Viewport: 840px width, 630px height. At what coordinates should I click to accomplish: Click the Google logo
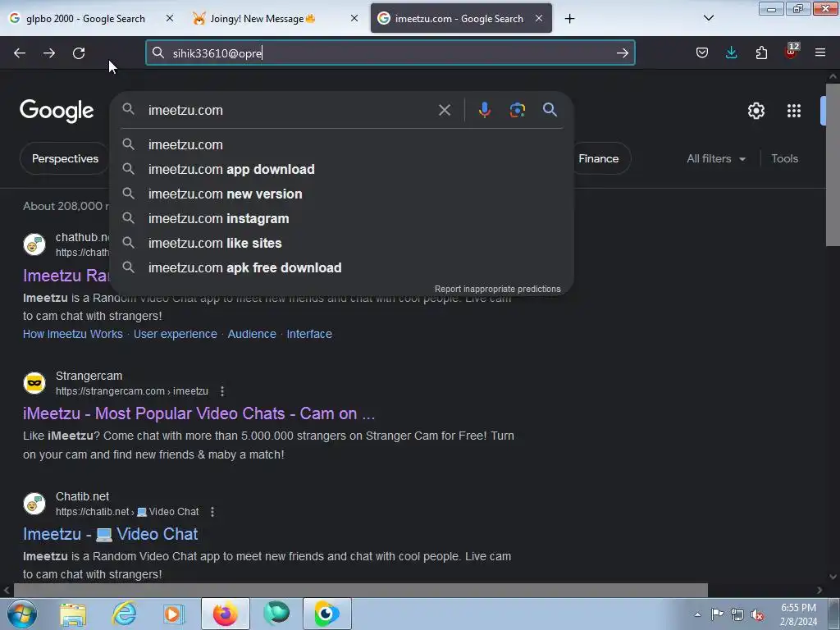point(57,111)
